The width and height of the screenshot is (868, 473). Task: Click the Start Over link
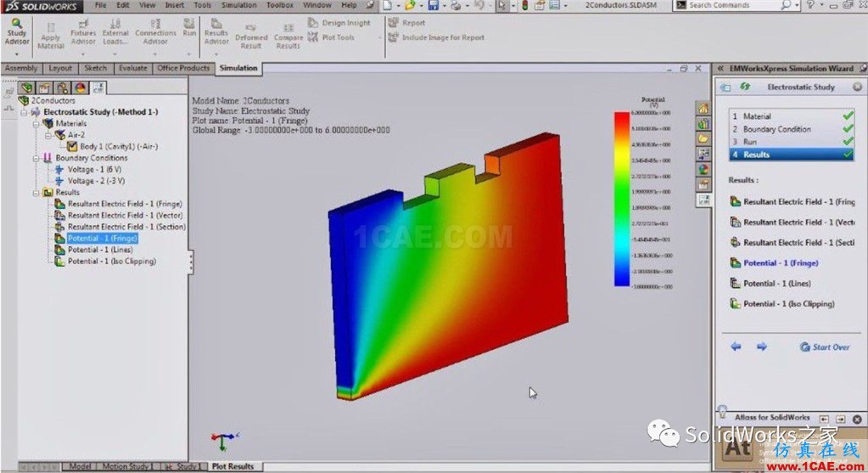coord(825,347)
